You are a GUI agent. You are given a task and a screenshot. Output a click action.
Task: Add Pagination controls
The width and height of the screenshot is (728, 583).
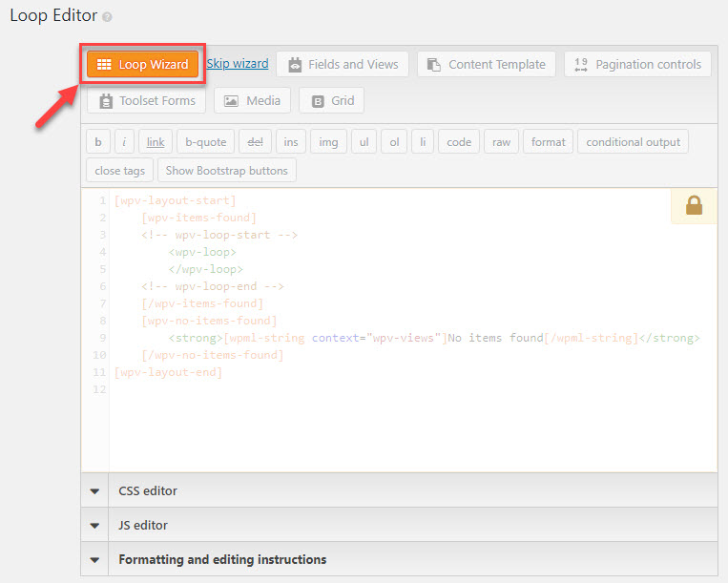point(637,64)
